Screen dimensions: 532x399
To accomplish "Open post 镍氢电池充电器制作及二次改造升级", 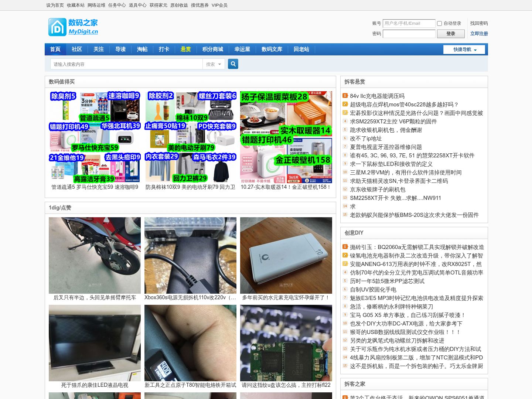I will point(416,256).
